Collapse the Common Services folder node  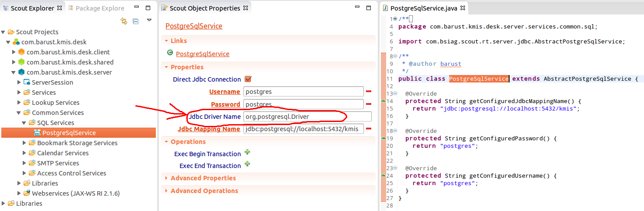pos(19,113)
